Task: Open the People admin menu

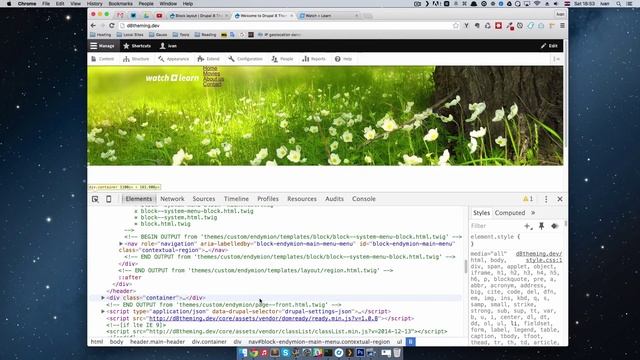Action: (282, 59)
